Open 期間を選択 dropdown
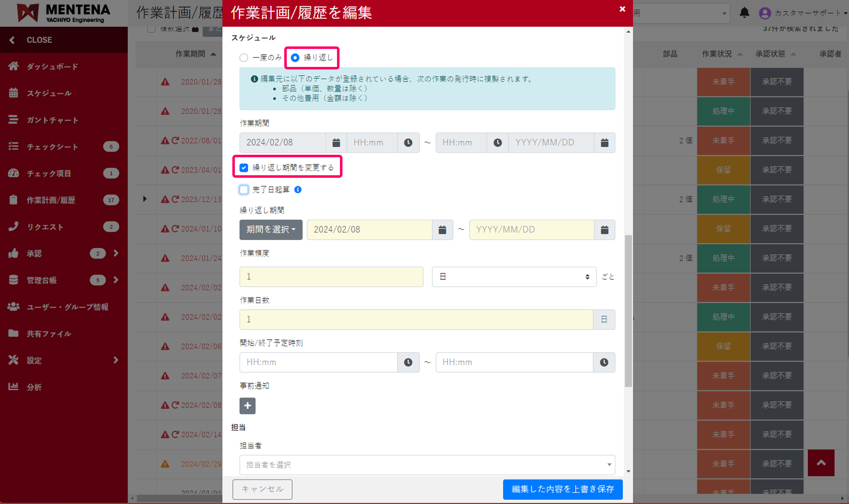 click(271, 230)
